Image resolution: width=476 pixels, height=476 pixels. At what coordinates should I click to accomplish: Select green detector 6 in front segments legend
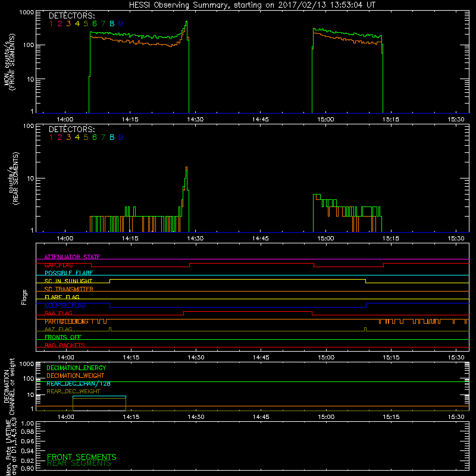point(95,23)
